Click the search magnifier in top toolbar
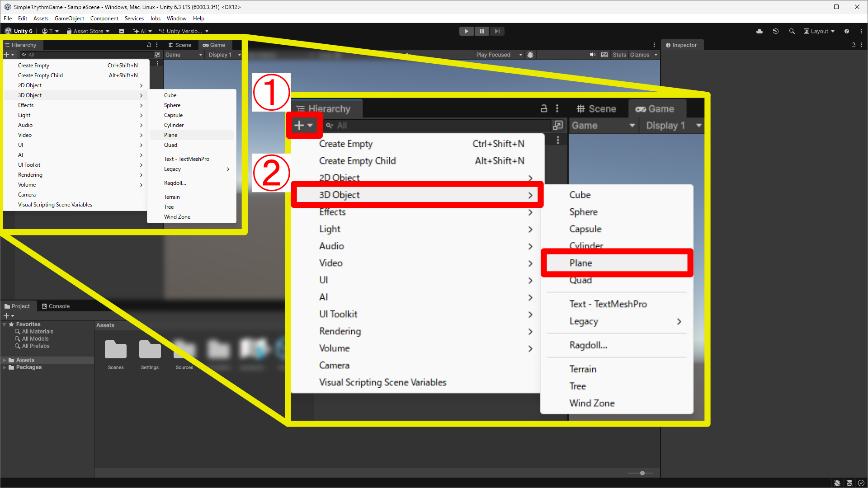This screenshot has height=488, width=868. tap(792, 31)
